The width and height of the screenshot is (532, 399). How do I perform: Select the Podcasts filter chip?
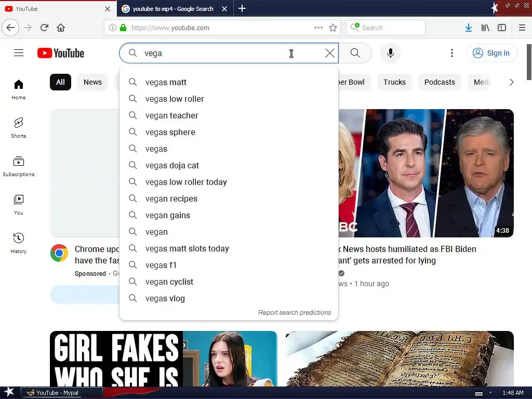click(x=440, y=82)
